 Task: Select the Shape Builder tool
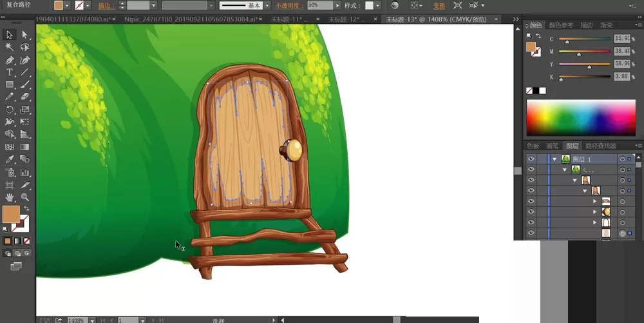10,134
